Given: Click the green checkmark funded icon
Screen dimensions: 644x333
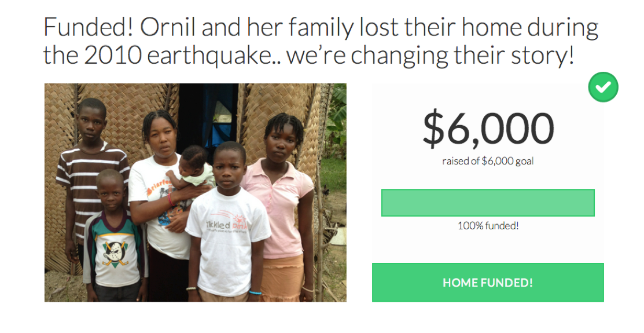Looking at the screenshot, I should [603, 87].
